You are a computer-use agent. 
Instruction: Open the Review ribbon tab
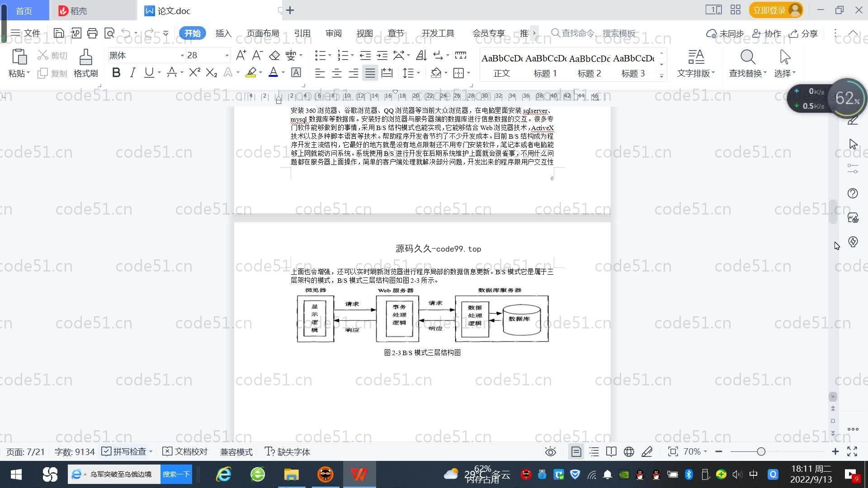click(x=334, y=33)
